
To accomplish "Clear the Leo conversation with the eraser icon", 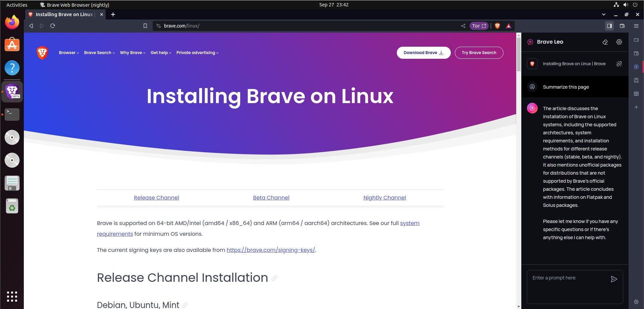I will 605,42.
